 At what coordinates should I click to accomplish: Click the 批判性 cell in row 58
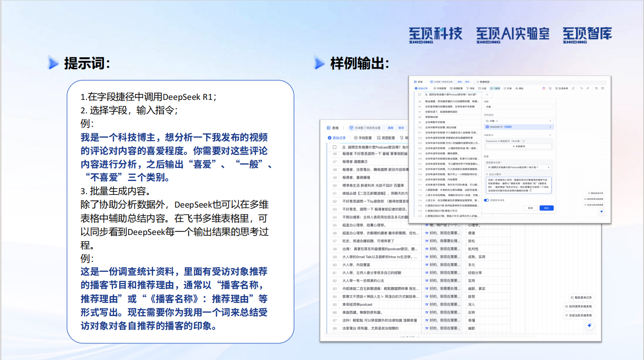click(488, 249)
